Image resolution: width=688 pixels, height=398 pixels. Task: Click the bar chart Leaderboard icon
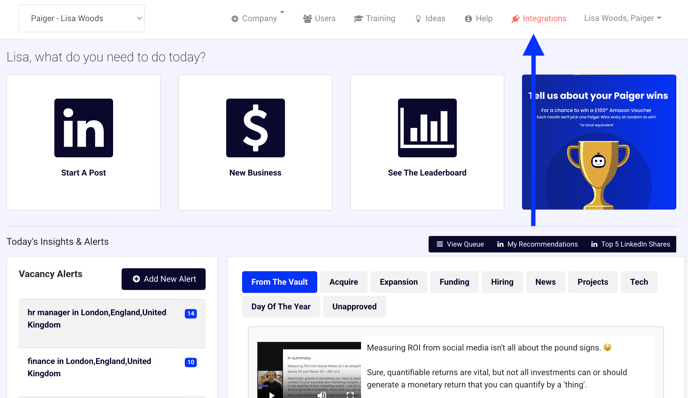(427, 128)
